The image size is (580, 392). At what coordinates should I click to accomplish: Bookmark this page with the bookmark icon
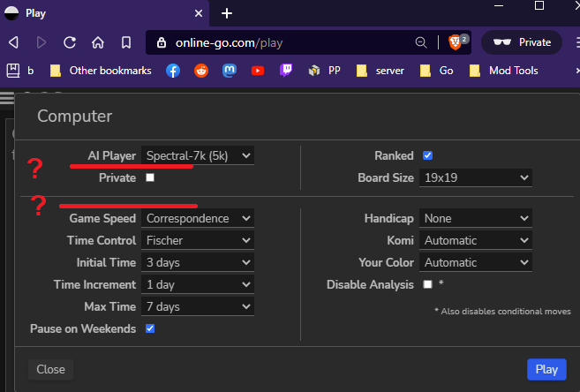click(126, 42)
